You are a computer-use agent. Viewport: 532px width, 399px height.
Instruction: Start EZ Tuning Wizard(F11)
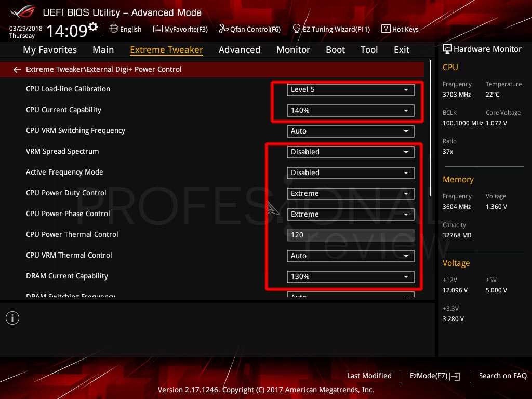336,29
